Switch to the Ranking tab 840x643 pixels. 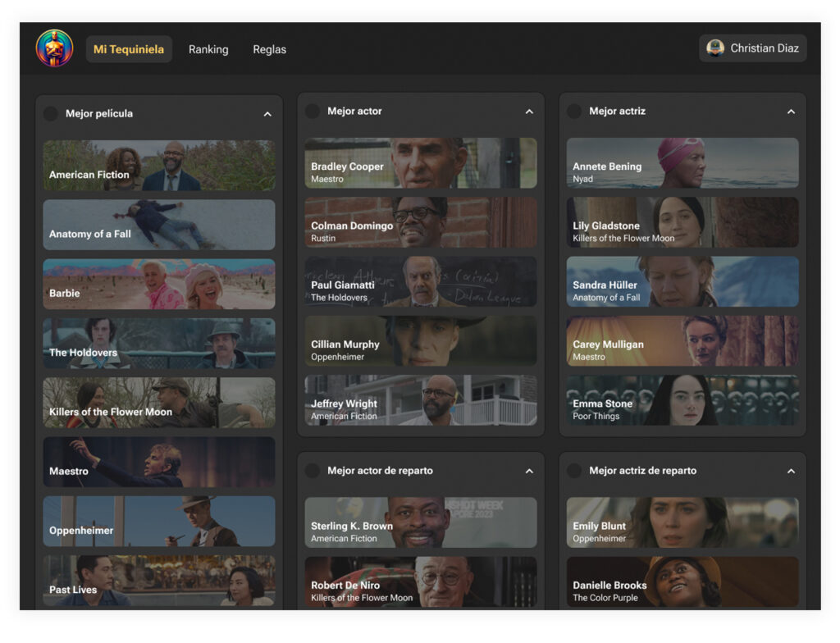208,49
